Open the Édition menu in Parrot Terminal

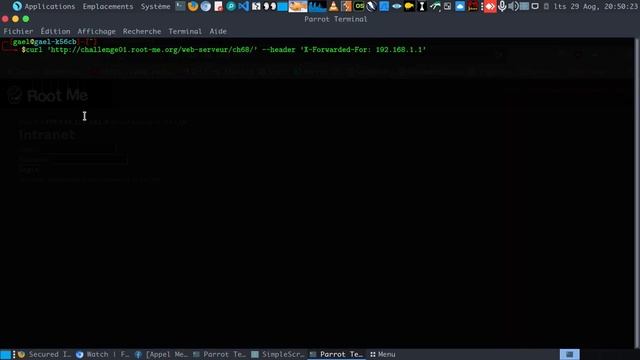[x=55, y=31]
